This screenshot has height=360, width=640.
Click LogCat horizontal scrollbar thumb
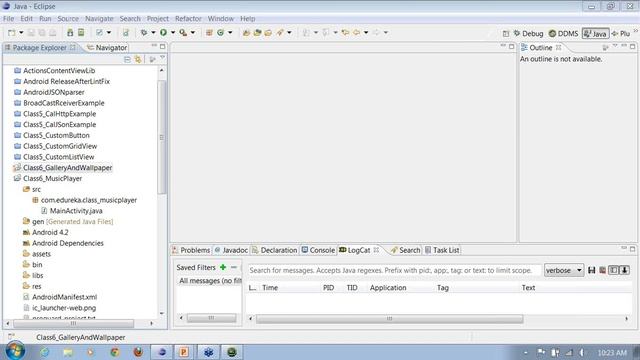pyautogui.click(x=389, y=319)
